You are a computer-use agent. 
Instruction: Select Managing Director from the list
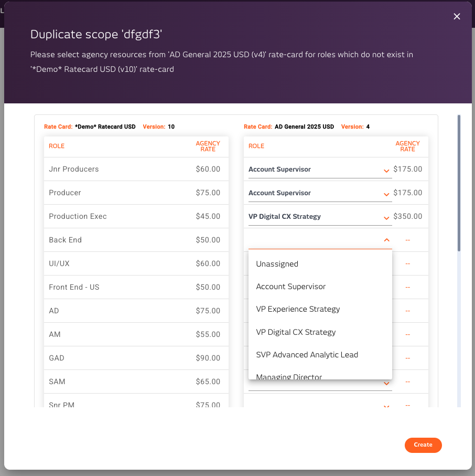[289, 376]
